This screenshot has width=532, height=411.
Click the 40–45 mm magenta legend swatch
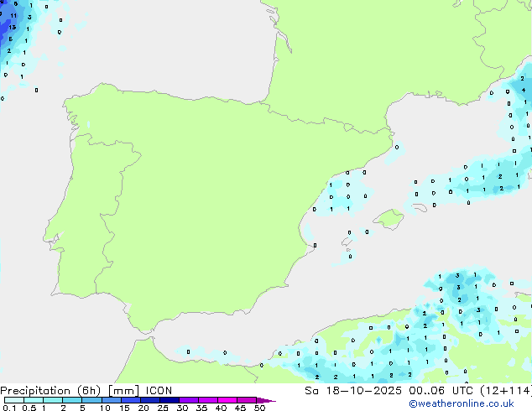click(227, 400)
